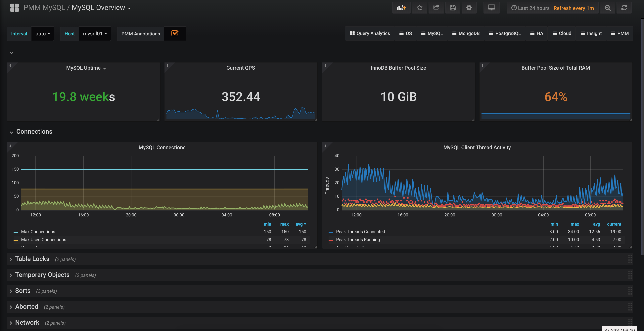
Task: Open Host mysql01 dropdown
Action: 95,33
